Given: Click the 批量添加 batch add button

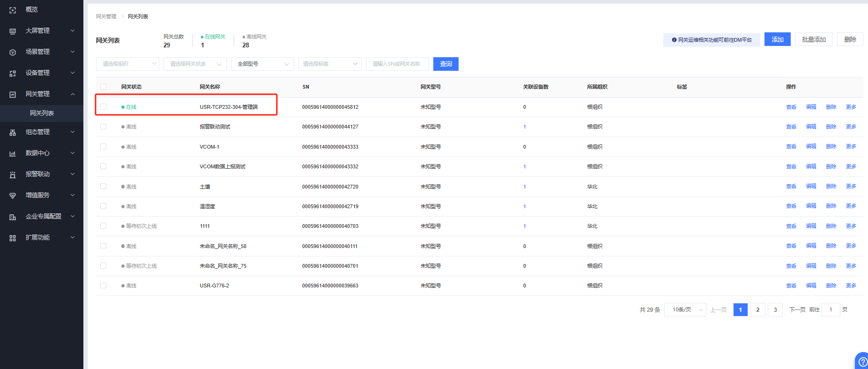Looking at the screenshot, I should point(813,39).
